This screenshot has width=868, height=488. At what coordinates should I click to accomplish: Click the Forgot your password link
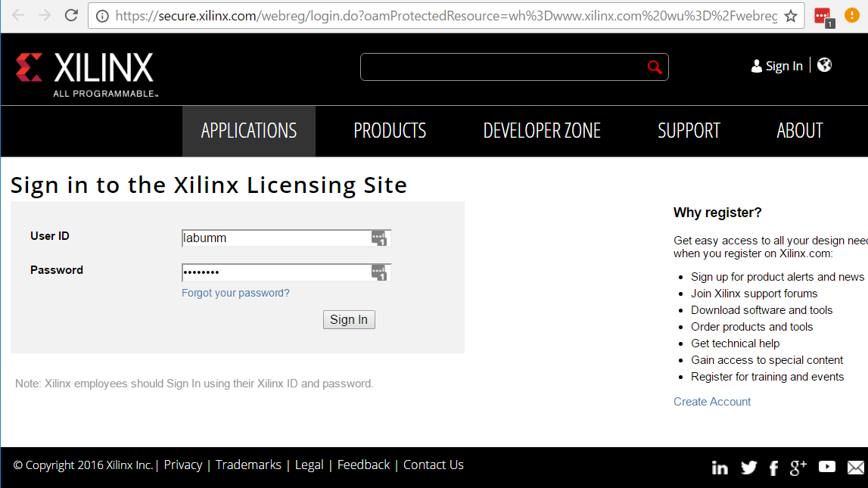click(x=235, y=294)
